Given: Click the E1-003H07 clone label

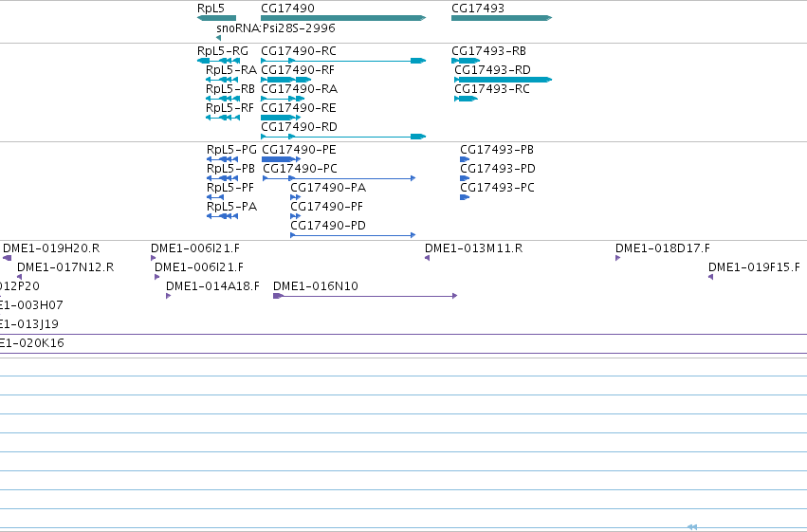Looking at the screenshot, I should click(x=31, y=305).
